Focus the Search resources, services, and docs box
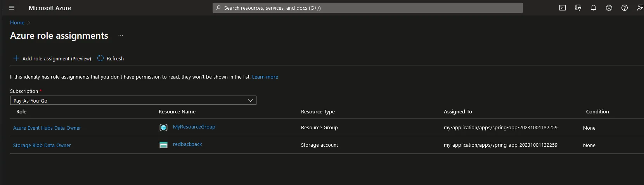Image resolution: width=644 pixels, height=185 pixels. [368, 8]
